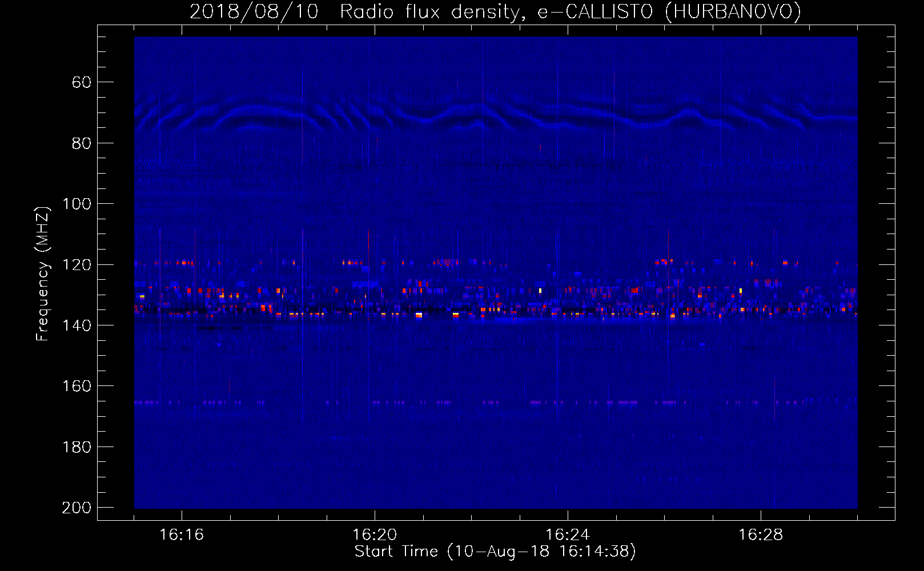This screenshot has width=924, height=571.
Task: Click the 100 frequency tick label
Action: click(x=77, y=204)
